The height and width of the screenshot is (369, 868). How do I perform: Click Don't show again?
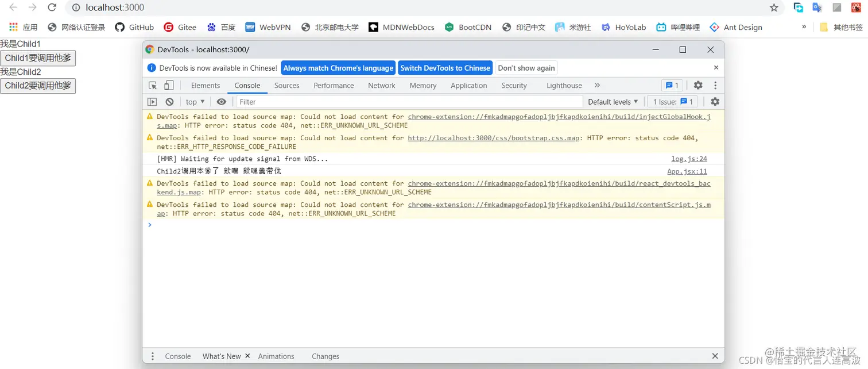pos(526,68)
